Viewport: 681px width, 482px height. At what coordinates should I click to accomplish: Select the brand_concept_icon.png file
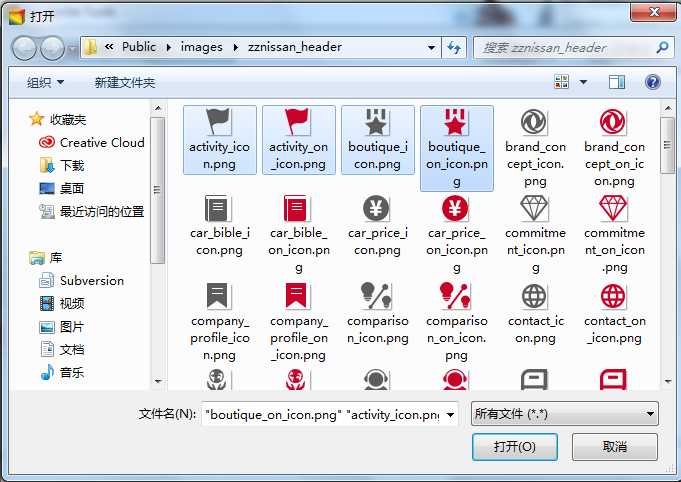pos(535,148)
